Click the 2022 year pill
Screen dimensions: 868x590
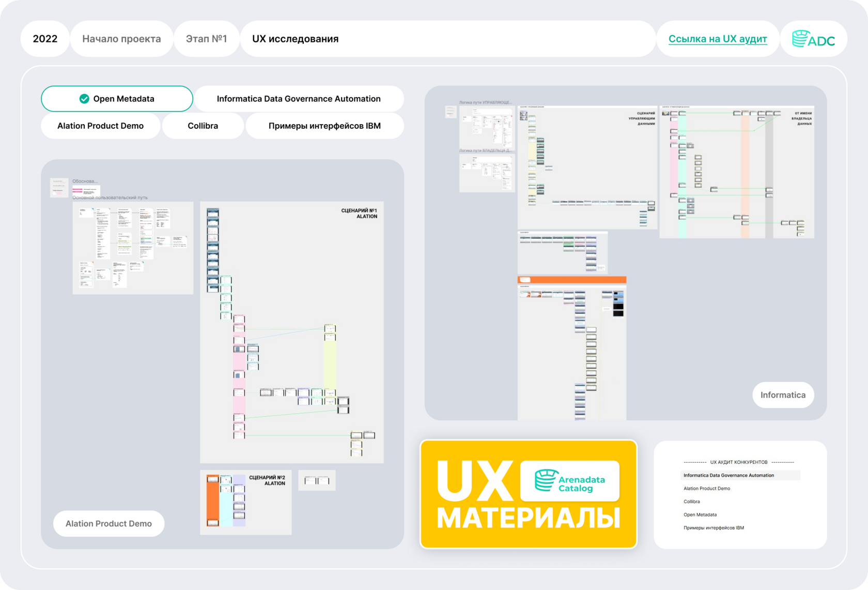point(45,39)
